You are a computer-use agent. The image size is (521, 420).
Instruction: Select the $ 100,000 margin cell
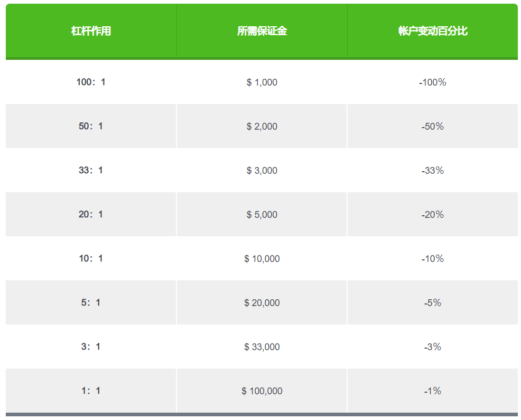point(262,391)
